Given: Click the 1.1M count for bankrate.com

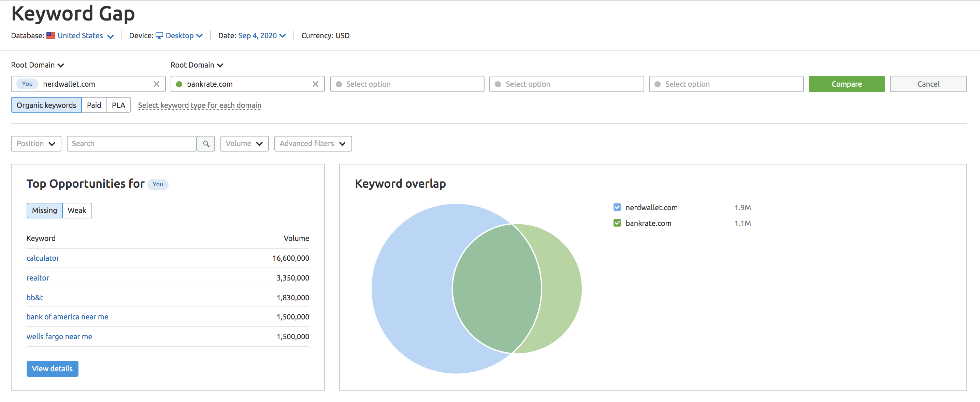Looking at the screenshot, I should (x=743, y=223).
